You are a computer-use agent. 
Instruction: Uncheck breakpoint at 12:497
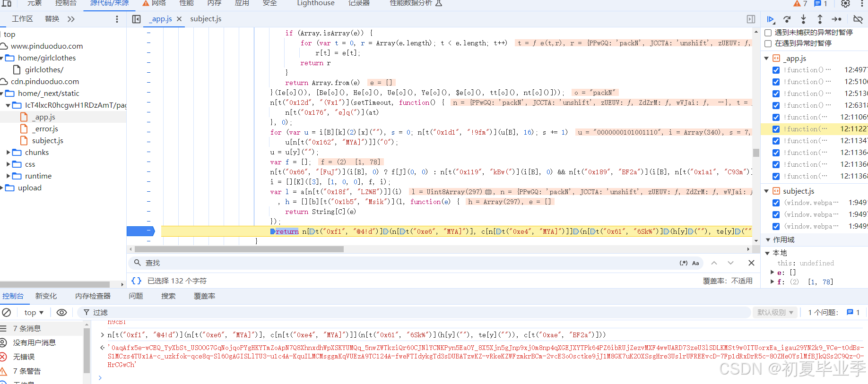pos(776,70)
